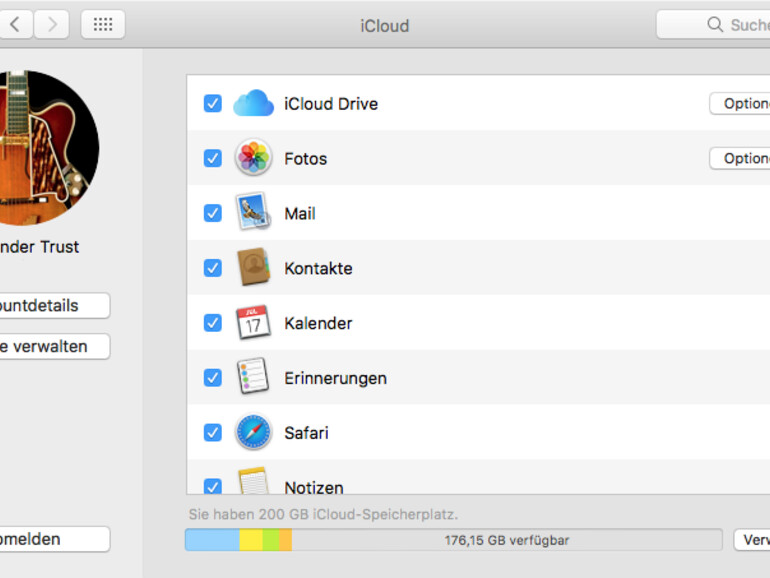Click the 'Fotos' label
The height and width of the screenshot is (578, 770).
pos(305,159)
